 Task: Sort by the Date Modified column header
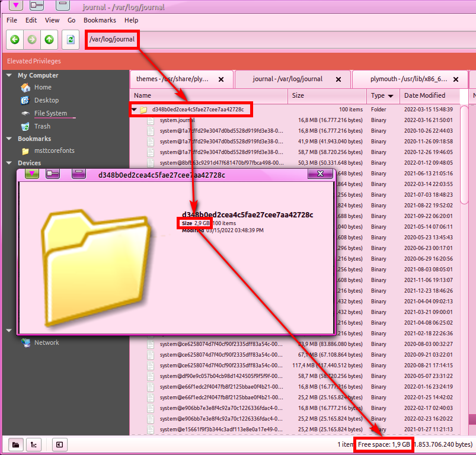tap(430, 95)
